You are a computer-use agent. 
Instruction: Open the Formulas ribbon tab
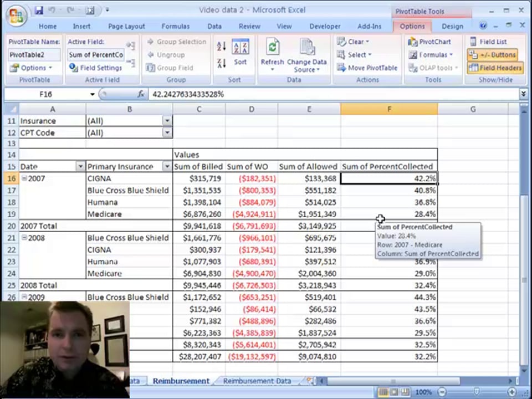(x=176, y=26)
